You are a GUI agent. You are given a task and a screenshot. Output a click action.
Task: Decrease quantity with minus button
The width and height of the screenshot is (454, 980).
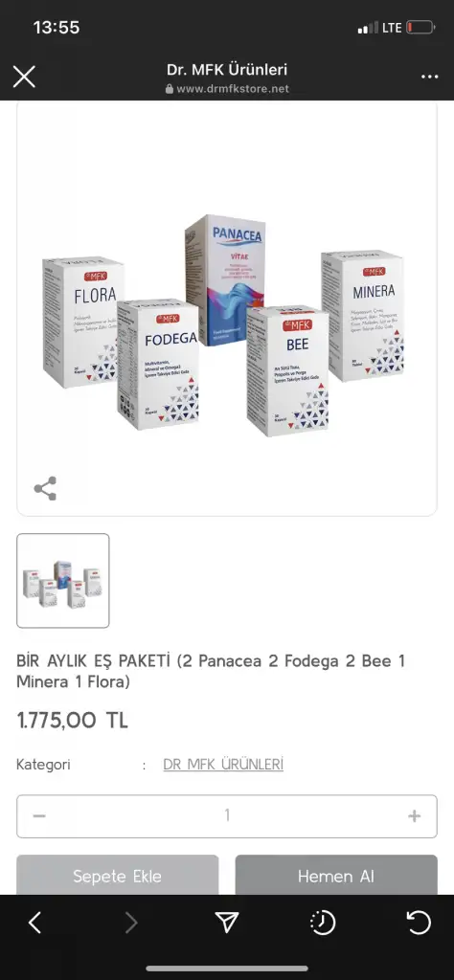click(39, 815)
